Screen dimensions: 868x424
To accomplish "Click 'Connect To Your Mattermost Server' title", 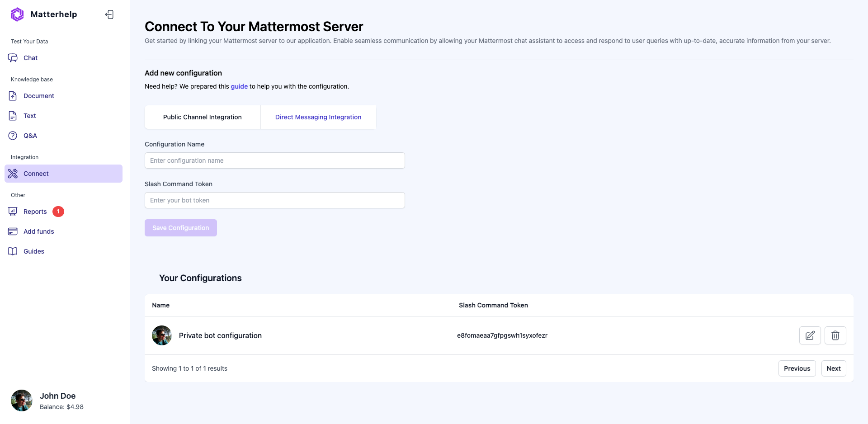I will point(254,27).
